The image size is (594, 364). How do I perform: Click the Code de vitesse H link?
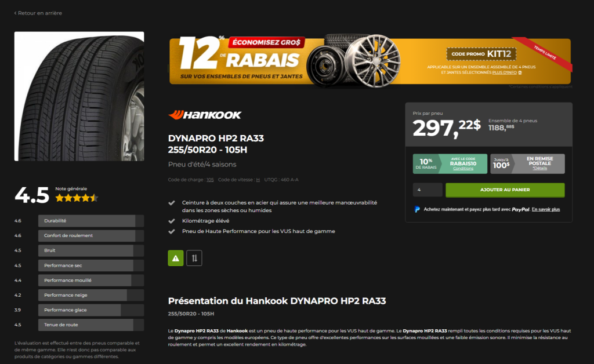click(258, 180)
